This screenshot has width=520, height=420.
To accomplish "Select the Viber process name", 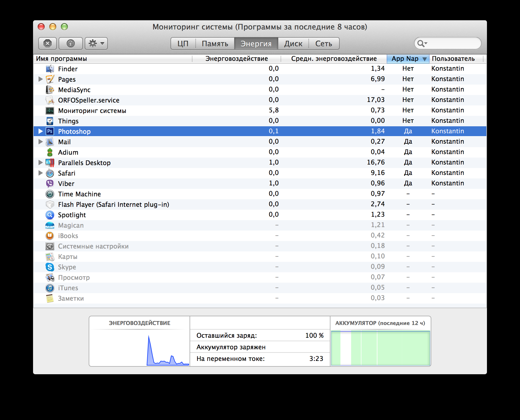I will [x=66, y=184].
